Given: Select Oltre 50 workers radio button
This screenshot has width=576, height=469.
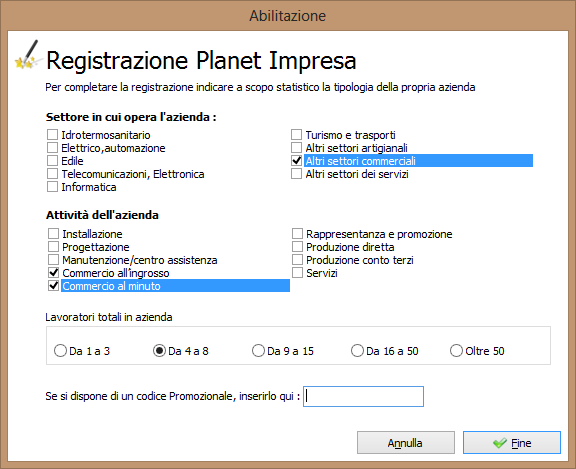Looking at the screenshot, I should click(456, 351).
